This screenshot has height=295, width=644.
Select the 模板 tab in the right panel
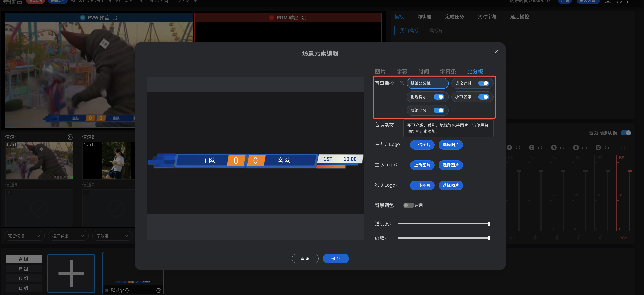399,17
